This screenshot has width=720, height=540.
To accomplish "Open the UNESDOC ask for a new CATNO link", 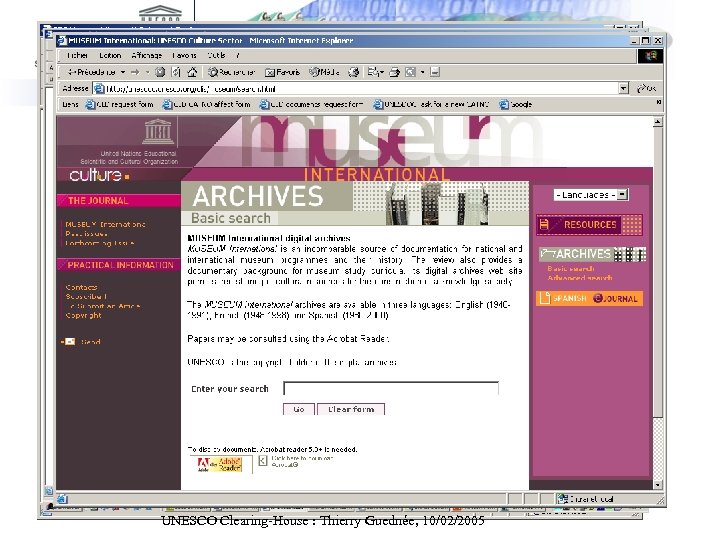I will click(431, 104).
